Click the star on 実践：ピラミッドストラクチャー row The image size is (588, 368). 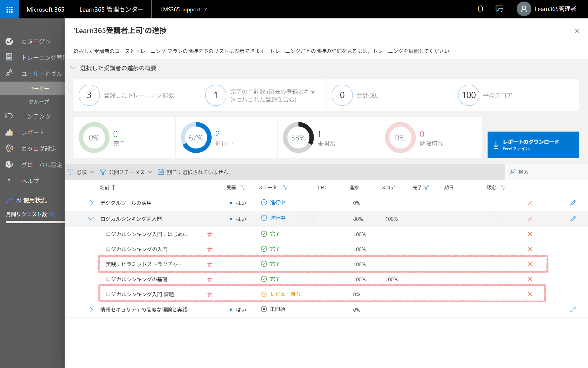[210, 264]
